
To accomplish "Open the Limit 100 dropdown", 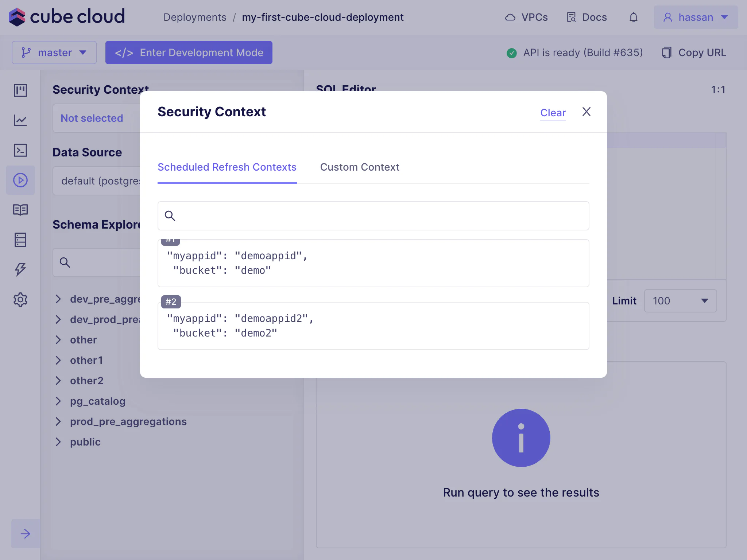I will pos(680,301).
